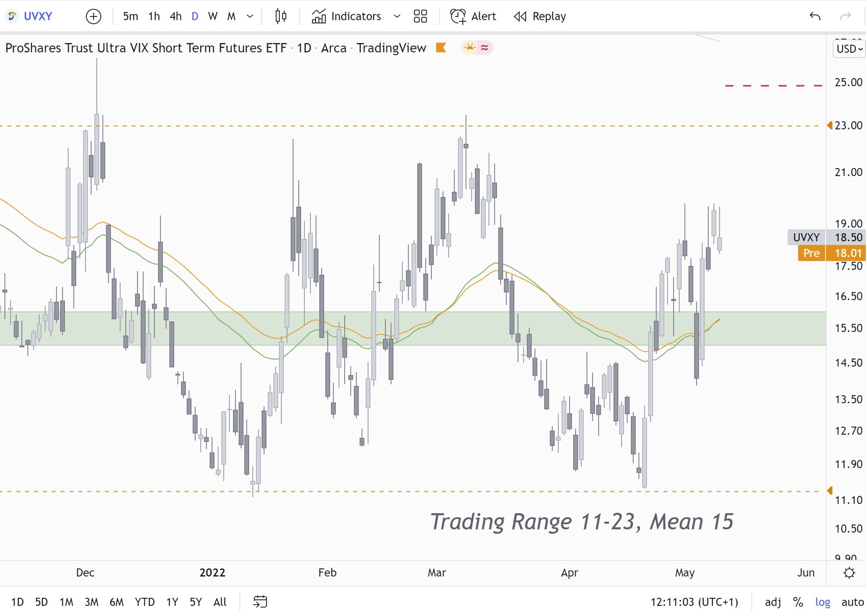Redo the chart action

click(846, 16)
